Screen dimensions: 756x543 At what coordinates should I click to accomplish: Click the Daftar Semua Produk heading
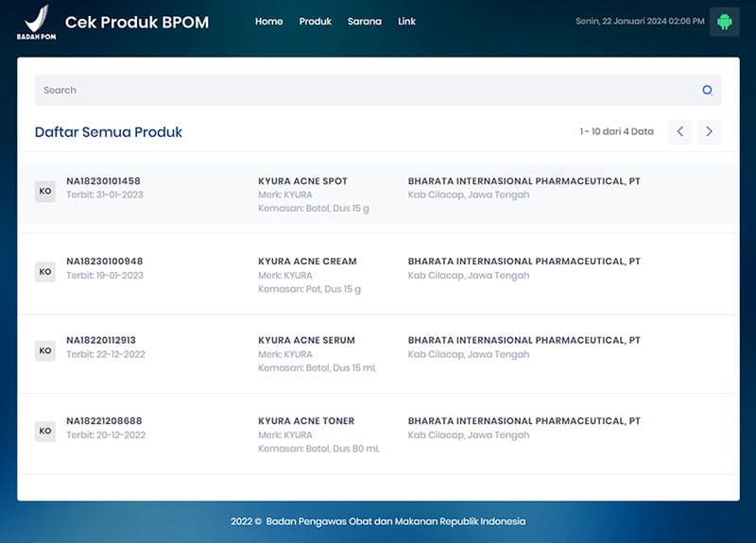pyautogui.click(x=109, y=132)
